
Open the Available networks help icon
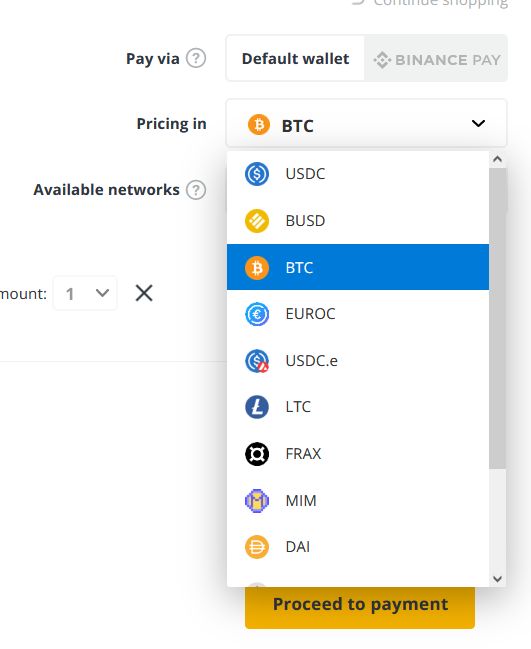click(196, 190)
